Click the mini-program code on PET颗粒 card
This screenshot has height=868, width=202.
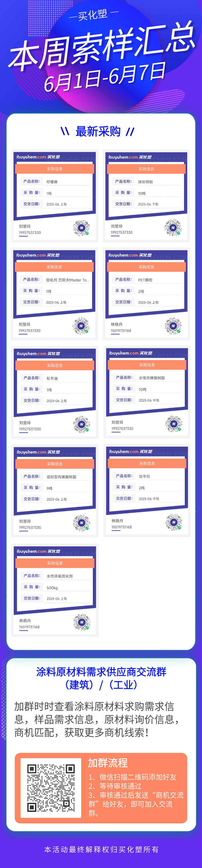pos(173,326)
